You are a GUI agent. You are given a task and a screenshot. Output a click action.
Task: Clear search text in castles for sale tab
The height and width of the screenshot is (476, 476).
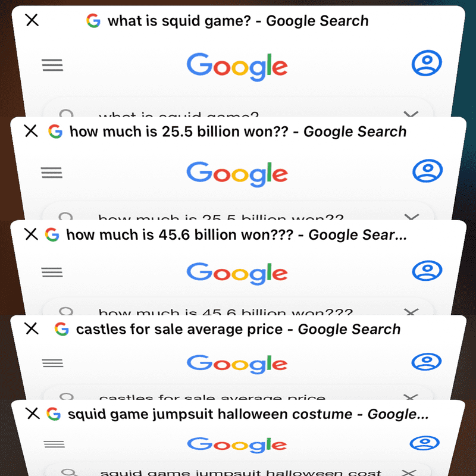[x=411, y=396]
